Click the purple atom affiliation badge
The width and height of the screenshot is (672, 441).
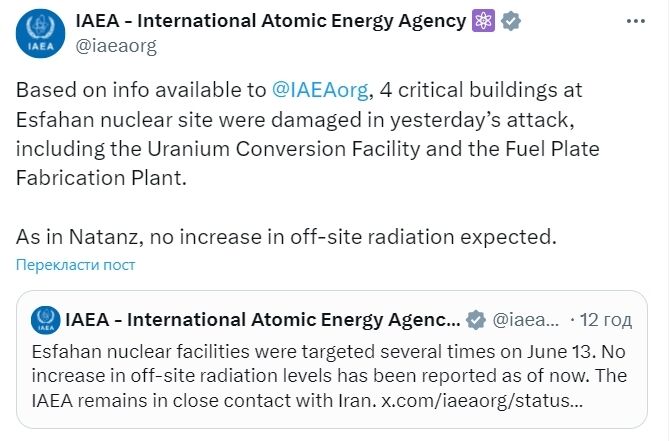[483, 21]
